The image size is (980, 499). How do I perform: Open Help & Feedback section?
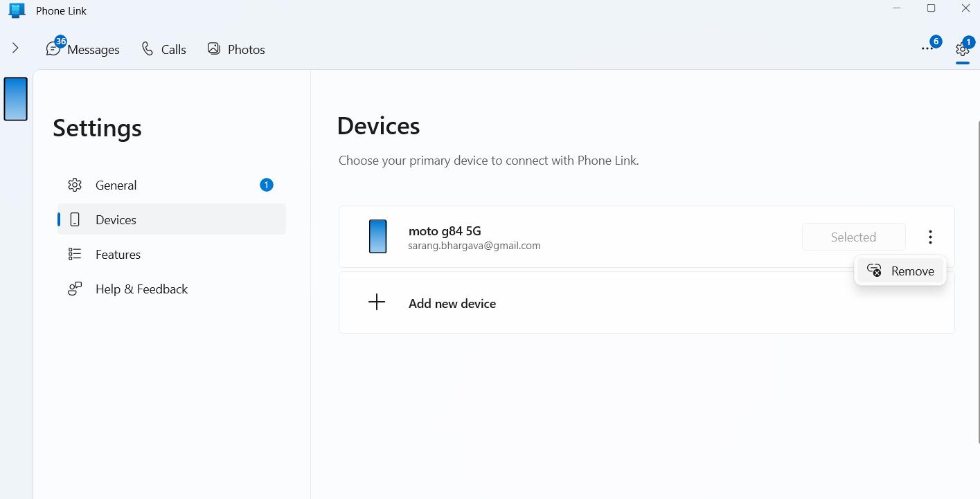141,289
